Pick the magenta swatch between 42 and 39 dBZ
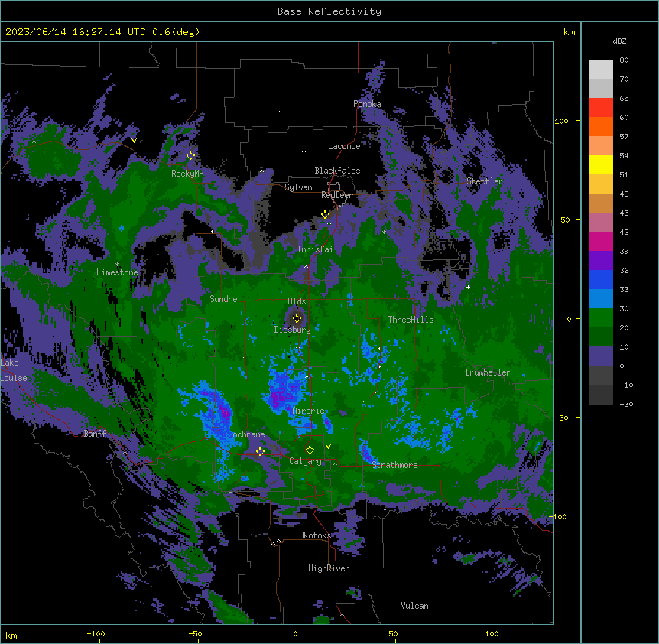659x644 pixels. coord(601,241)
